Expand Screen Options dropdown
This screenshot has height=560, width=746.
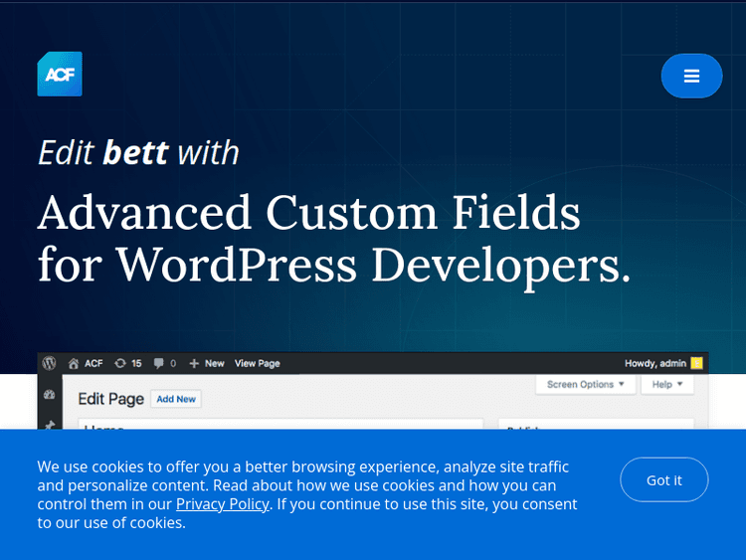pyautogui.click(x=585, y=384)
